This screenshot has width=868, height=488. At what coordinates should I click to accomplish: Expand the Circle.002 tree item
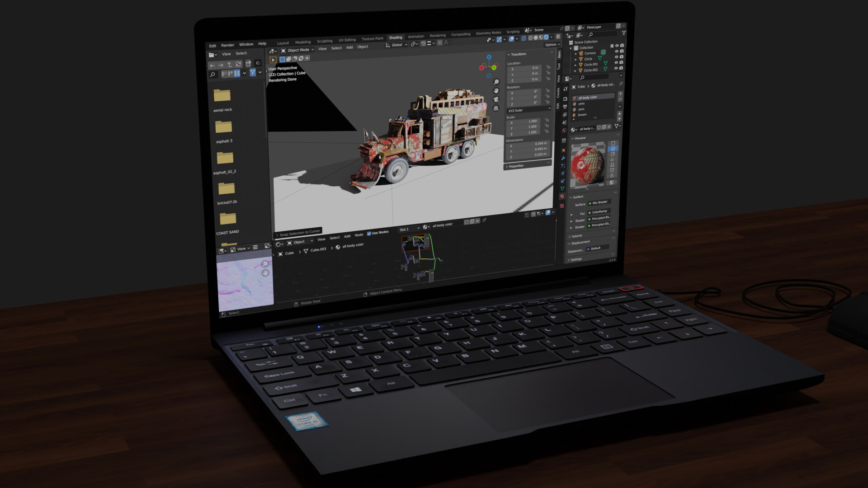(x=575, y=71)
